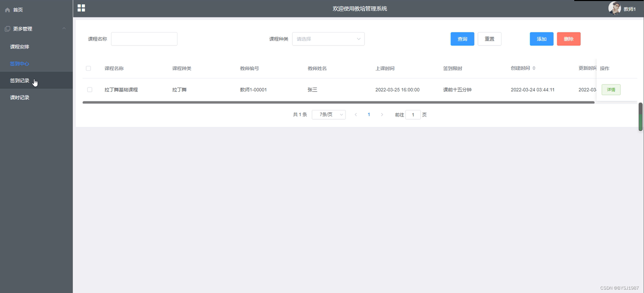Click the 2022-03-25 16:00:00 cell
The height and width of the screenshot is (293, 644).
pos(397,90)
